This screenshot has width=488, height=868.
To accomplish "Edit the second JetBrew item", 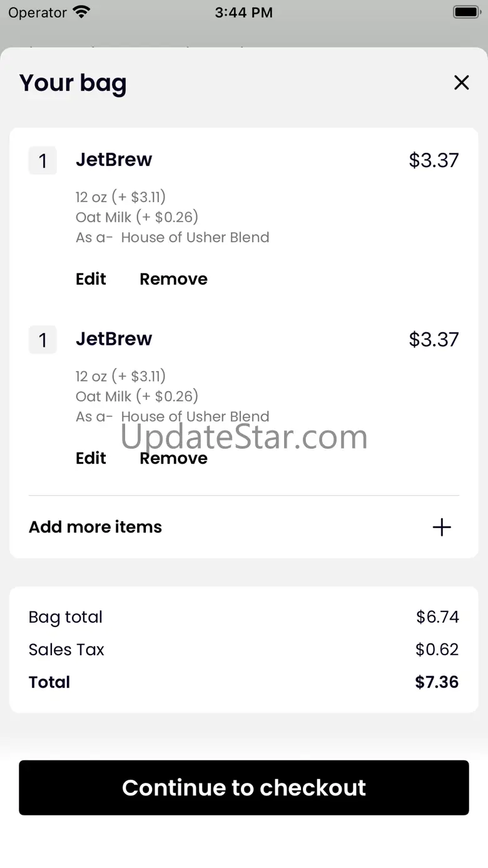I will (x=91, y=458).
